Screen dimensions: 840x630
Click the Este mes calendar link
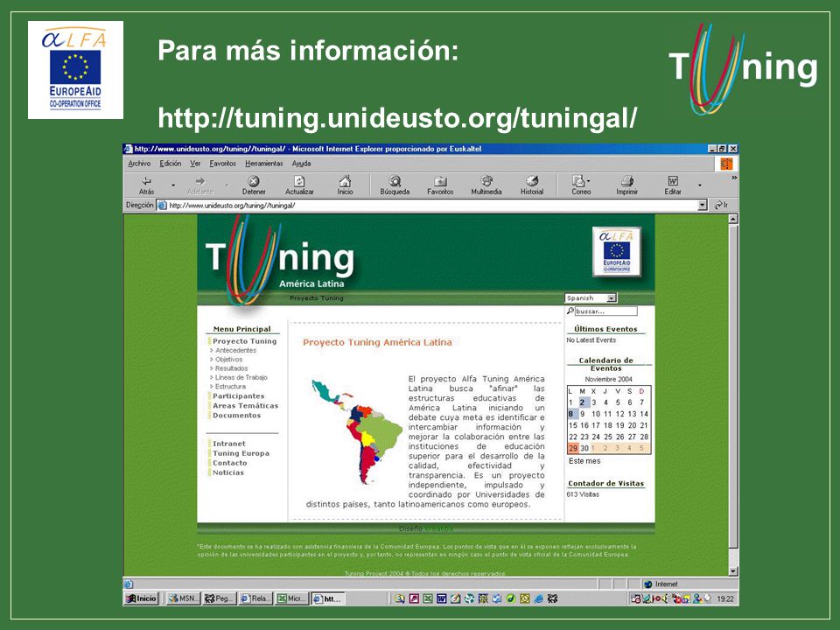(x=584, y=461)
